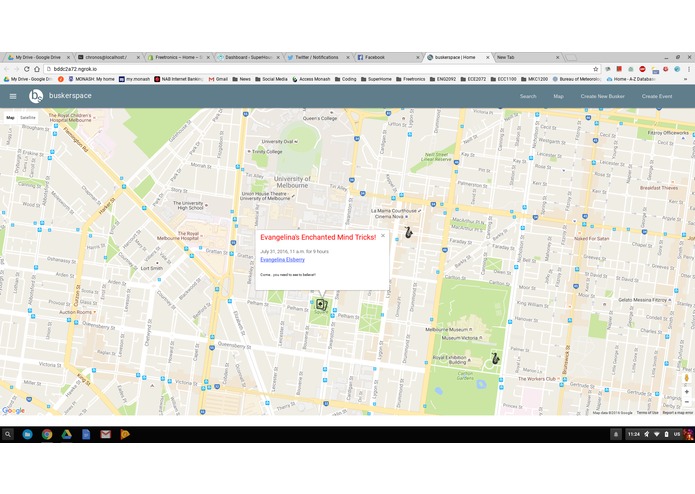695x494 pixels.
Task: Close the Evangelina info popup
Action: [383, 236]
